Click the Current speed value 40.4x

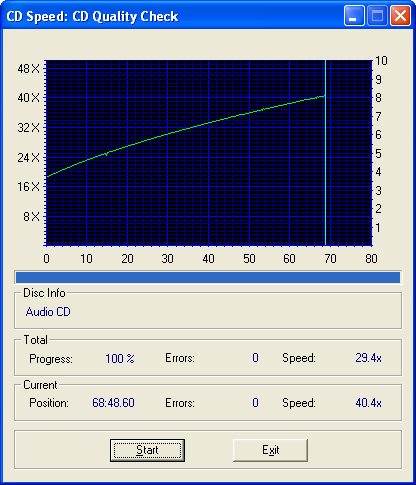pyautogui.click(x=368, y=403)
